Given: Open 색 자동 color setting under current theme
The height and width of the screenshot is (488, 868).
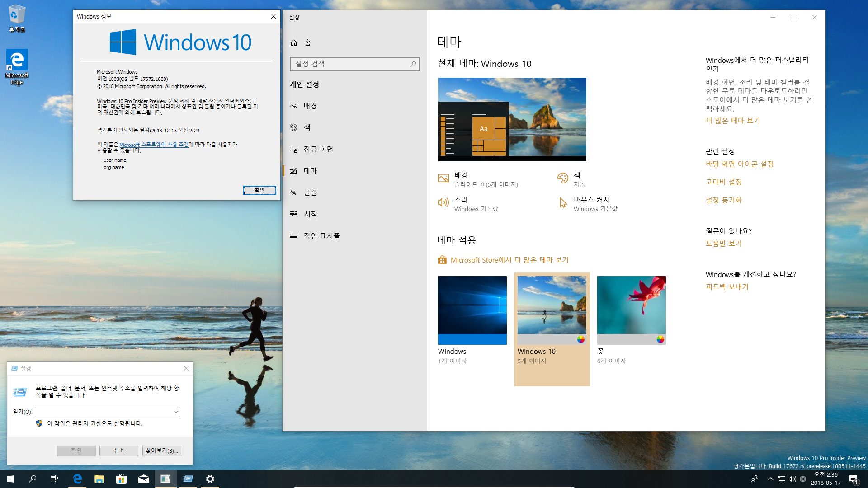Looking at the screenshot, I should pos(572,179).
